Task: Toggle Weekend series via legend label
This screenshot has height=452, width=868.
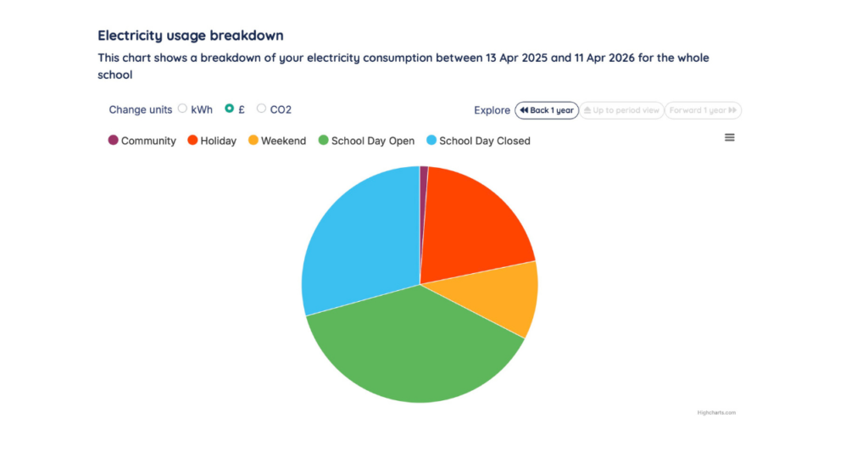Action: [283, 141]
